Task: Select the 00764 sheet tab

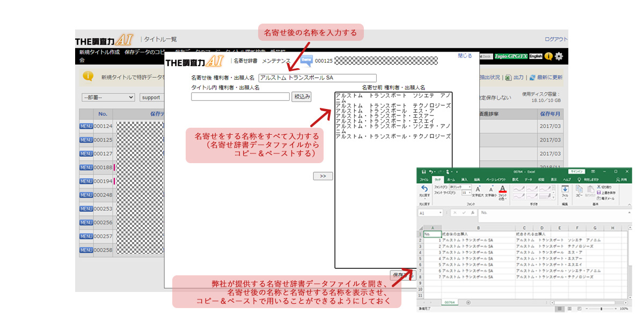Action: [450, 302]
